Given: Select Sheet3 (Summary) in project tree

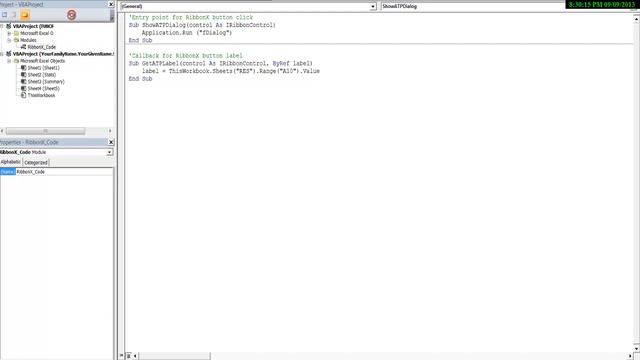Looking at the screenshot, I should pyautogui.click(x=46, y=82).
